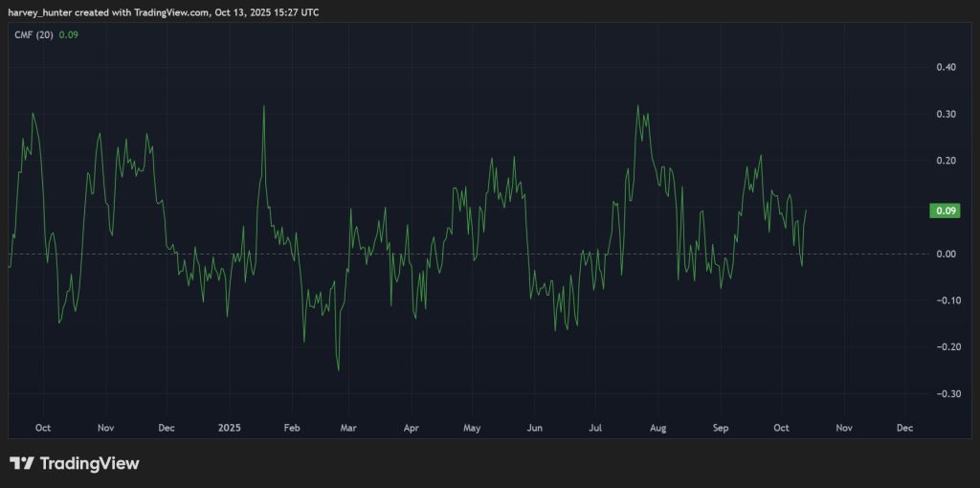Click the May label on time axis

pos(472,428)
